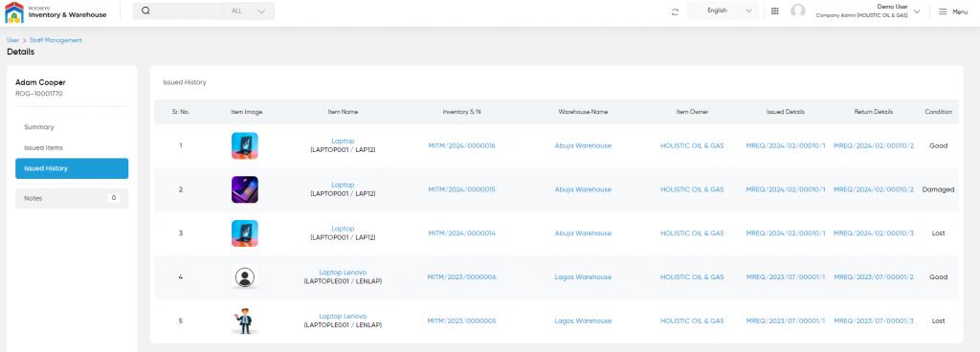Click the Lost condition in row 3
The height and width of the screenshot is (352, 980).
[x=938, y=232]
